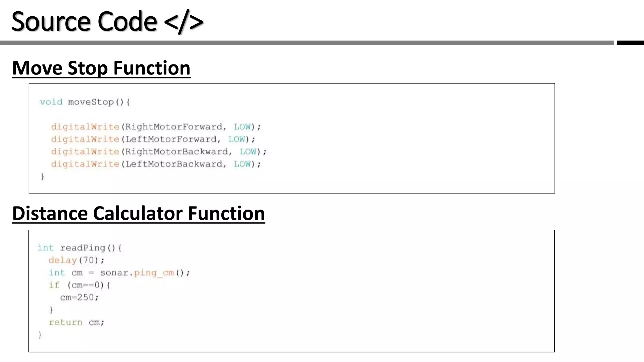The height and width of the screenshot is (362, 644).
Task: Click the "delay(70);" statement
Action: coord(76,260)
